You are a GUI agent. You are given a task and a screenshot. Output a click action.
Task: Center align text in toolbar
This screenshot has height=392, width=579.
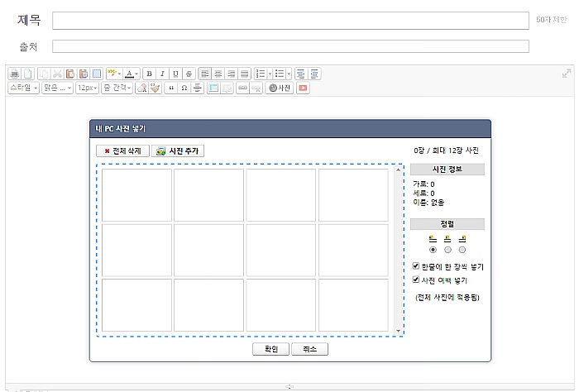click(x=218, y=74)
